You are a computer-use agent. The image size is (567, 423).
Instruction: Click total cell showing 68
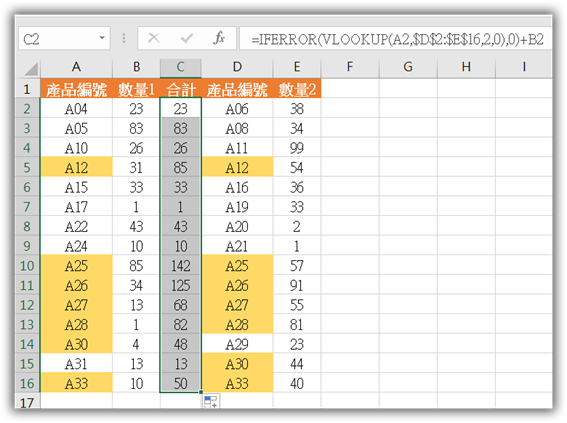(x=180, y=305)
